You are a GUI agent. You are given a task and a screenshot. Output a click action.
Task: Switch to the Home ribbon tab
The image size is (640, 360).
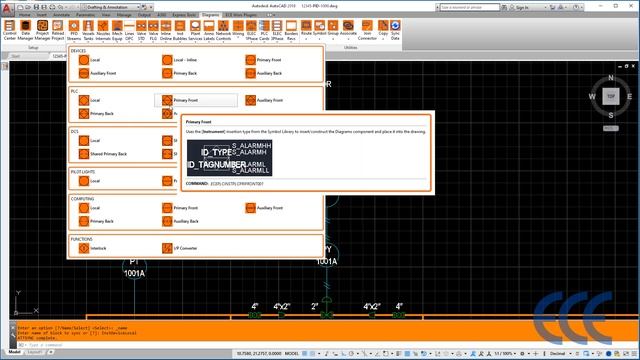(24, 15)
